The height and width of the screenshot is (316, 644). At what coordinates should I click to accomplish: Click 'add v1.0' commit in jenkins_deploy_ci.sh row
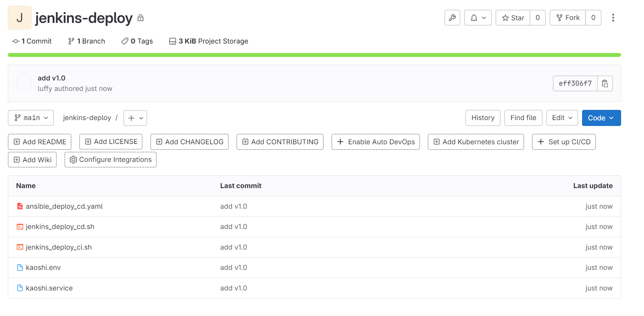pyautogui.click(x=234, y=247)
